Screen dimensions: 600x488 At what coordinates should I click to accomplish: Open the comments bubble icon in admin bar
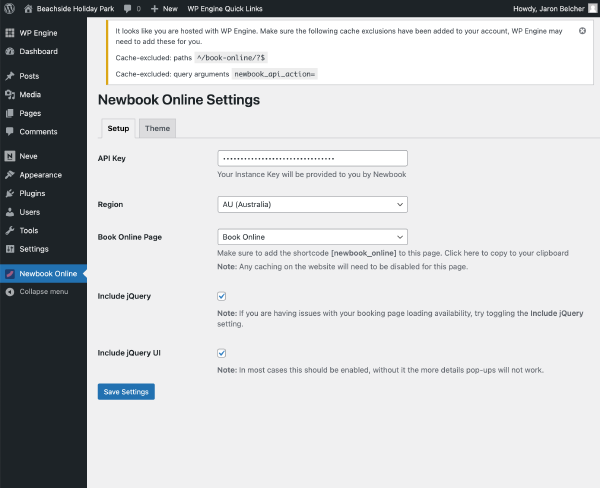pyautogui.click(x=127, y=8)
